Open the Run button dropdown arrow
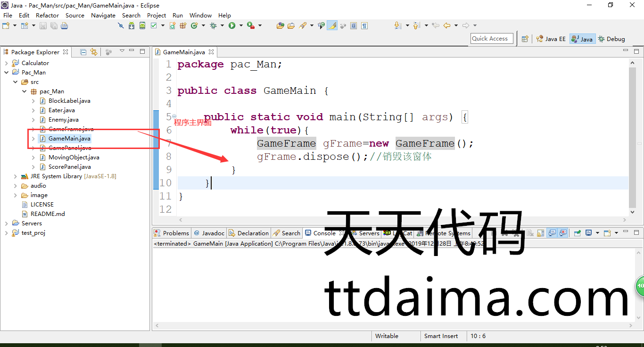 pyautogui.click(x=240, y=25)
